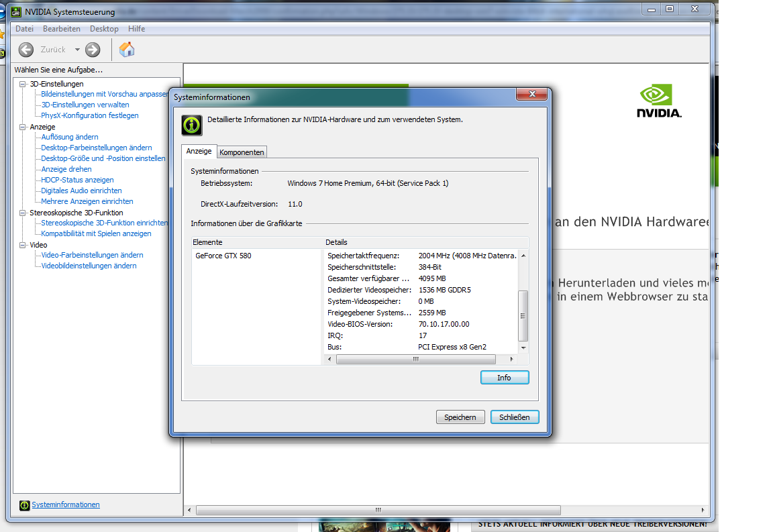Open Mehrere Anzeigen einrichten
Image resolution: width=773 pixels, height=532 pixels.
(87, 202)
